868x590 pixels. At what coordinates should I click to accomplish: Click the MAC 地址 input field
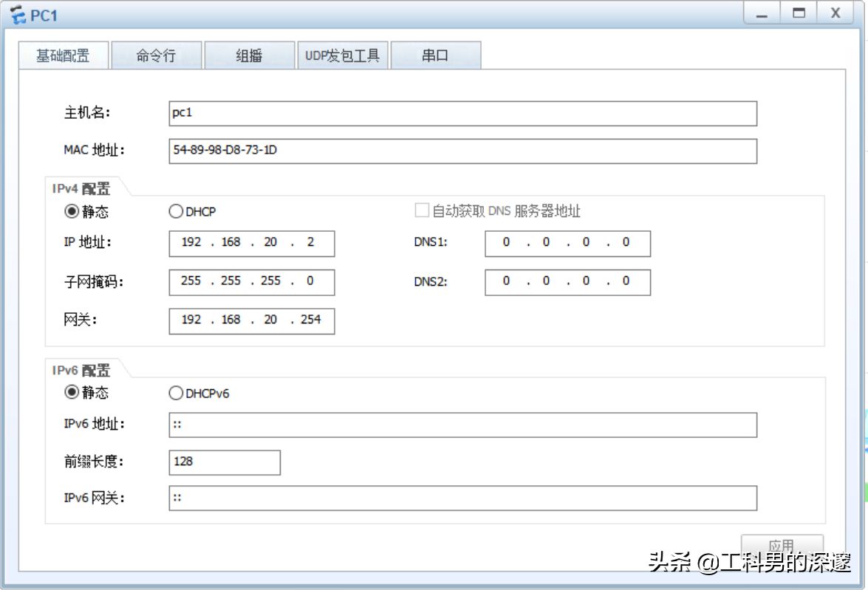(462, 151)
